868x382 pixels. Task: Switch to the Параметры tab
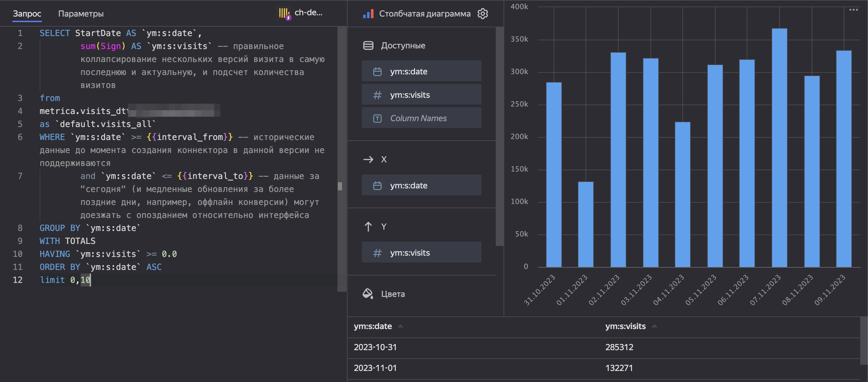click(x=81, y=14)
